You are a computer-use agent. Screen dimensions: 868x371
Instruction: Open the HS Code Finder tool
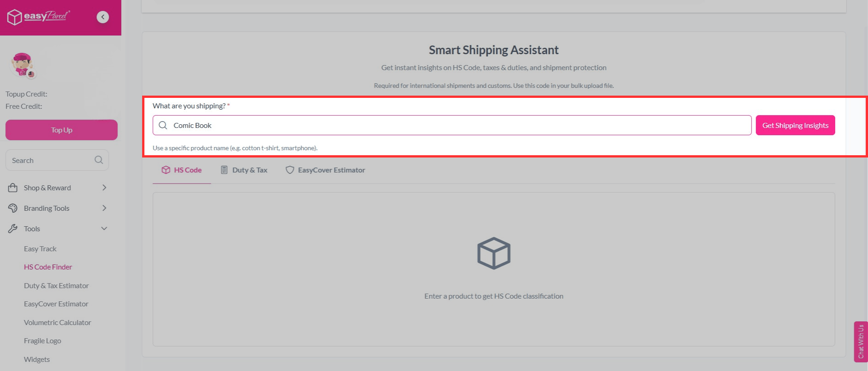pos(48,267)
